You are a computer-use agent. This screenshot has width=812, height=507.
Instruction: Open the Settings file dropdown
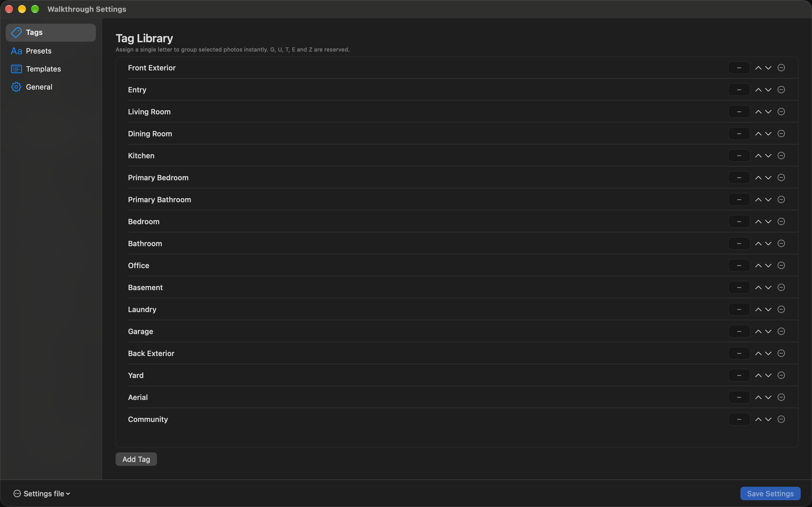tap(42, 493)
